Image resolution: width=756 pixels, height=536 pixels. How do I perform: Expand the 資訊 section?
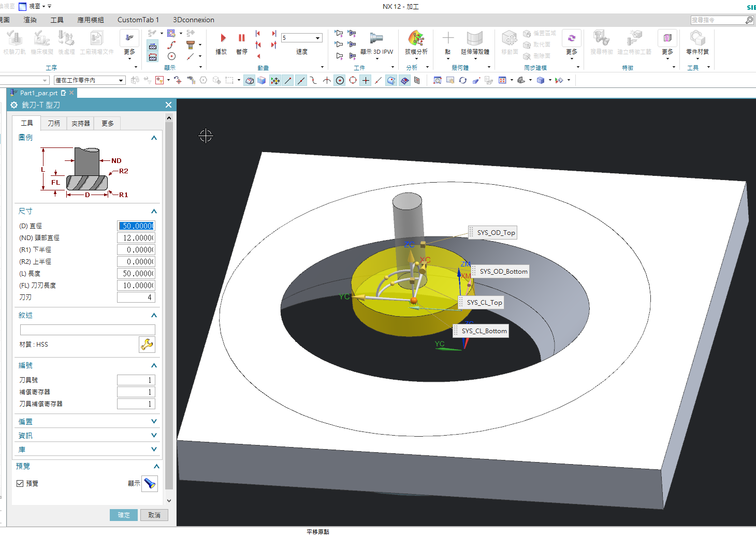tap(154, 435)
